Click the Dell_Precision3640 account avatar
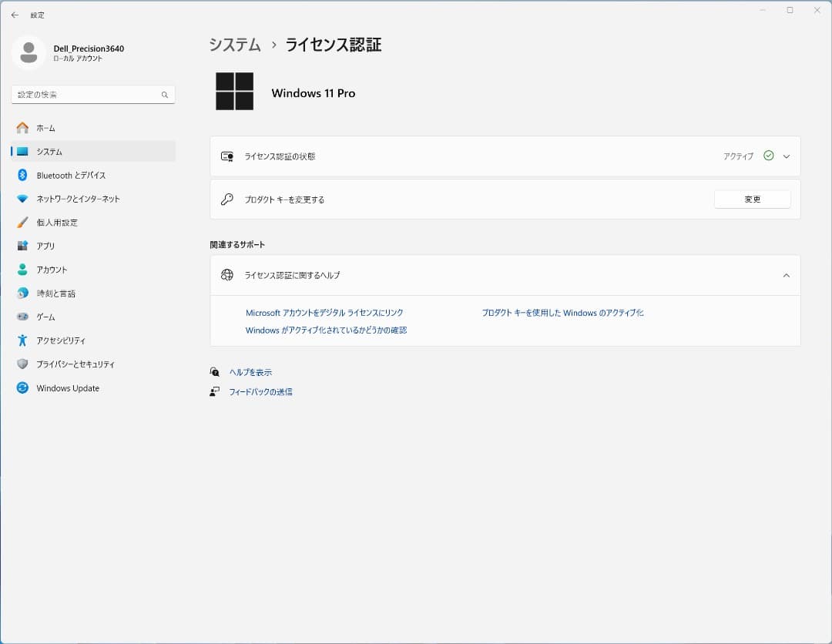The image size is (832, 644). tap(29, 53)
